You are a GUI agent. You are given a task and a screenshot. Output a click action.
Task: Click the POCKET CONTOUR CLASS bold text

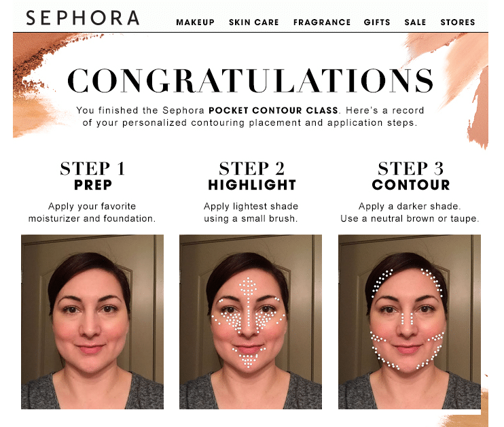(273, 110)
